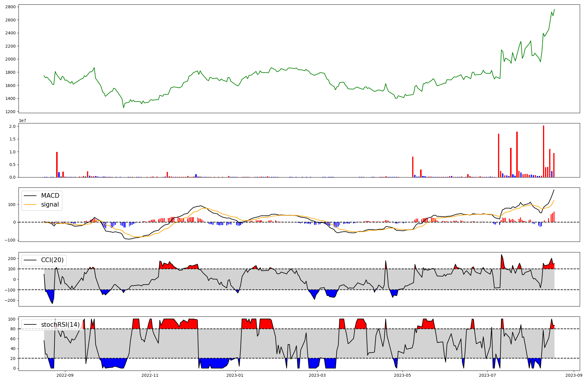Select the 2023-07 date tick label
Screen dimensions: 588x382
(487, 375)
